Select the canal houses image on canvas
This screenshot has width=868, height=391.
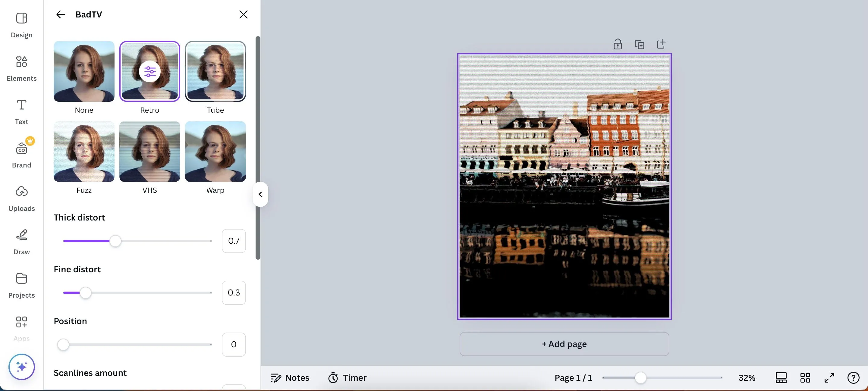565,186
